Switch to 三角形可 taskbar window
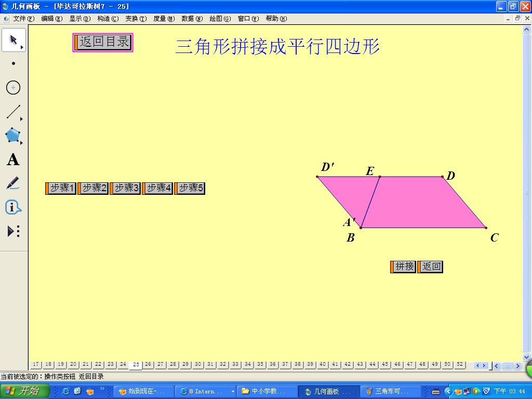The height and width of the screenshot is (399, 532). click(390, 392)
